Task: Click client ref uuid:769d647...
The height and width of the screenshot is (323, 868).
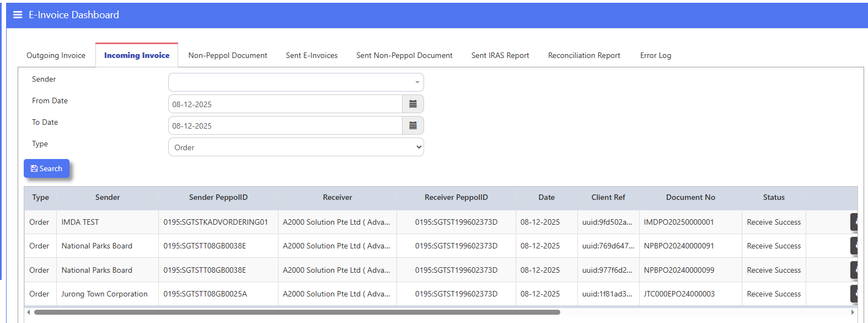Action: pyautogui.click(x=608, y=246)
